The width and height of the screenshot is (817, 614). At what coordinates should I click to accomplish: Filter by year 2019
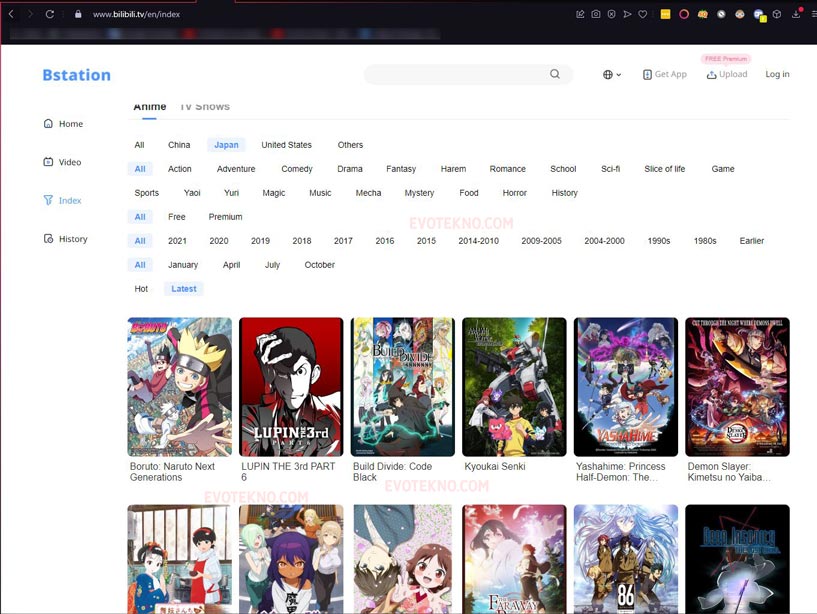260,241
